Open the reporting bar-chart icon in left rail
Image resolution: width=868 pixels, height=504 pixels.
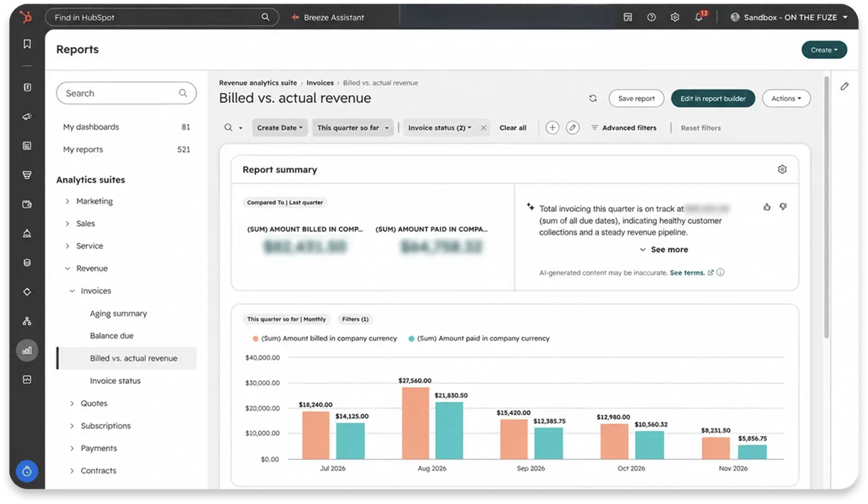(27, 351)
